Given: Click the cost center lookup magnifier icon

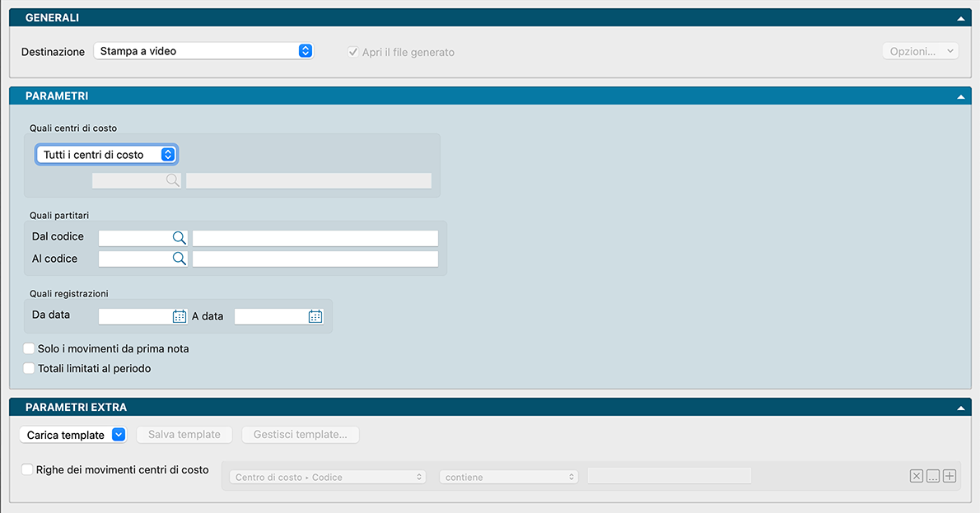Looking at the screenshot, I should pyautogui.click(x=172, y=181).
